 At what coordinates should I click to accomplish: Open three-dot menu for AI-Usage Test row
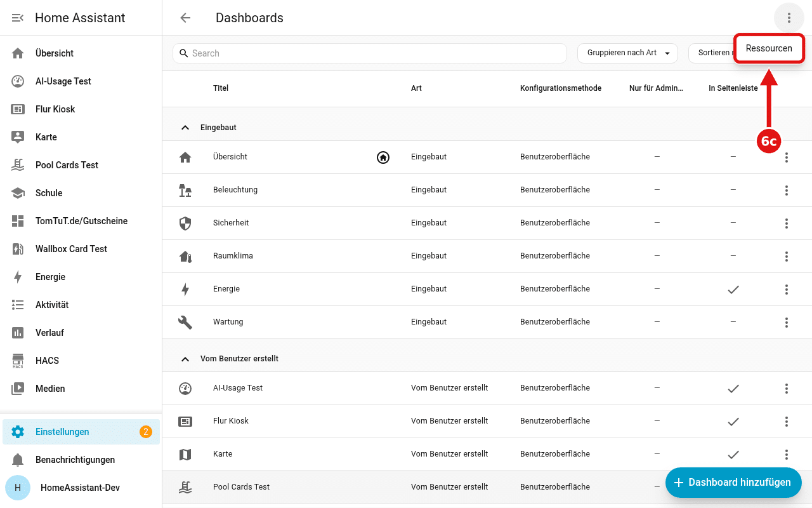coord(787,389)
